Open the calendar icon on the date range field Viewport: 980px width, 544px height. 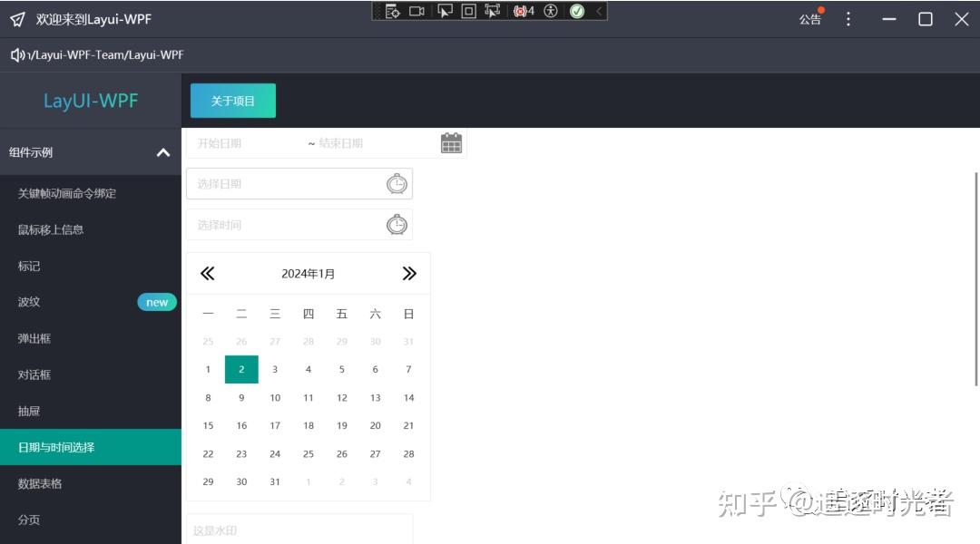pos(451,142)
